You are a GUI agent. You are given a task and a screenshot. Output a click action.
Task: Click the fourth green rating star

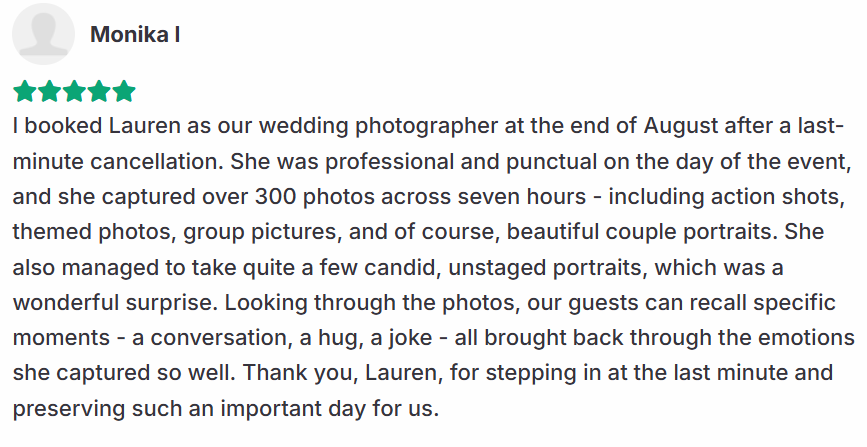[99, 92]
